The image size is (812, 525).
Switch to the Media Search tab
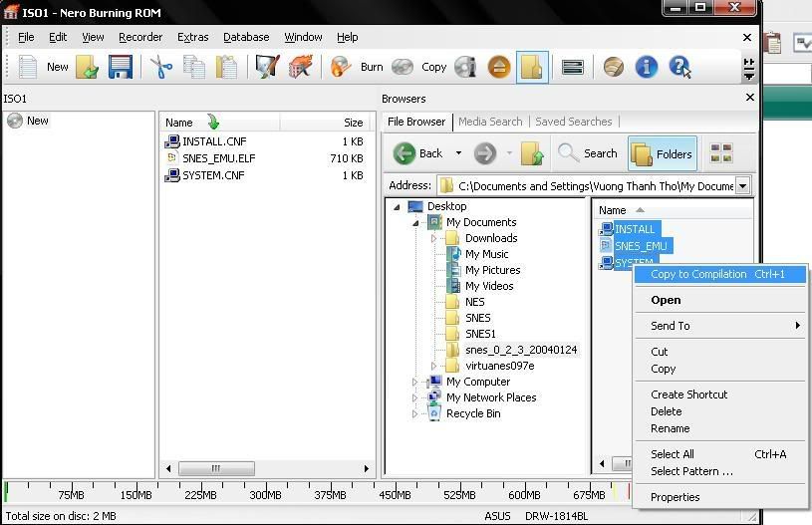pos(490,122)
